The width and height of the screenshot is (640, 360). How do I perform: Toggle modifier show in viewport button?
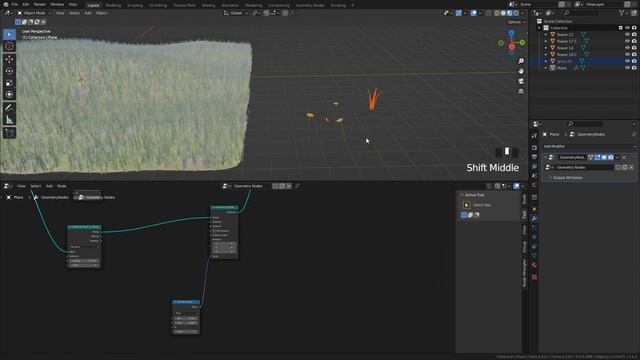point(604,157)
